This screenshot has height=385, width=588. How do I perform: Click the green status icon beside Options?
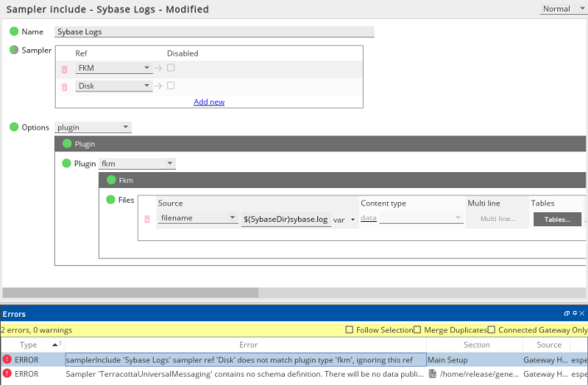click(x=14, y=127)
